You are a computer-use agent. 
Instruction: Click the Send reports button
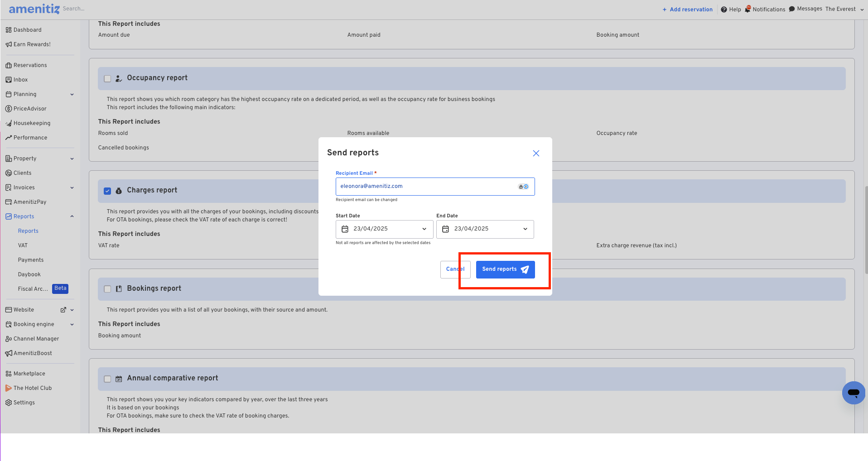coord(505,269)
